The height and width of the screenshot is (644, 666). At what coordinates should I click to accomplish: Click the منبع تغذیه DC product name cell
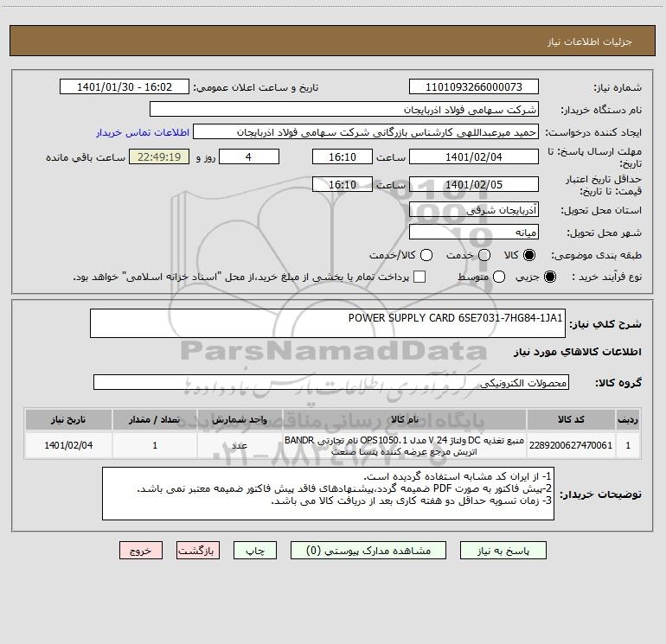405,445
